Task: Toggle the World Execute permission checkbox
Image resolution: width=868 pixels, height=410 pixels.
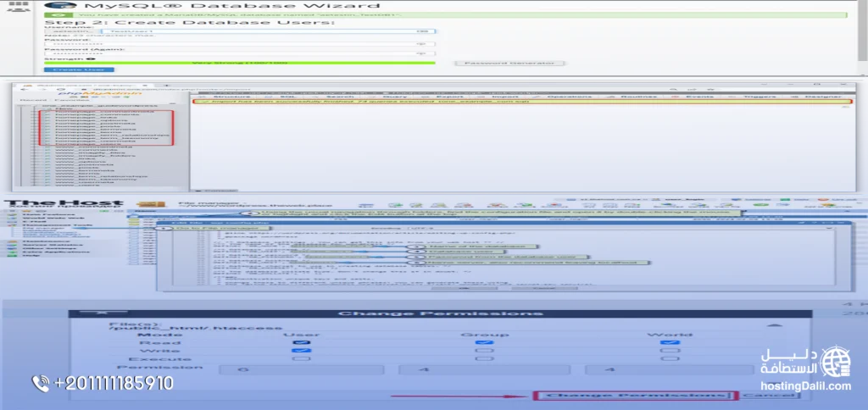Action: point(670,359)
